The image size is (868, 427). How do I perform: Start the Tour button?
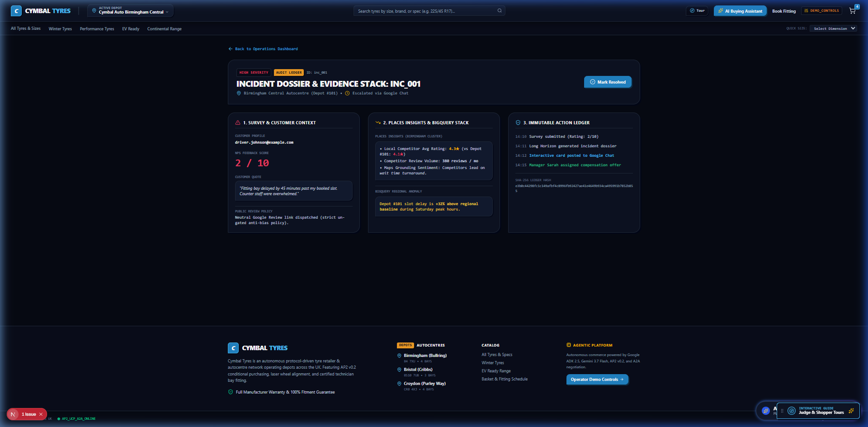pos(697,11)
